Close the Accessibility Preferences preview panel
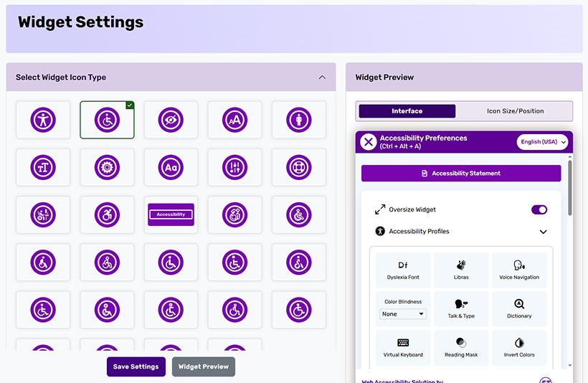 pyautogui.click(x=369, y=142)
